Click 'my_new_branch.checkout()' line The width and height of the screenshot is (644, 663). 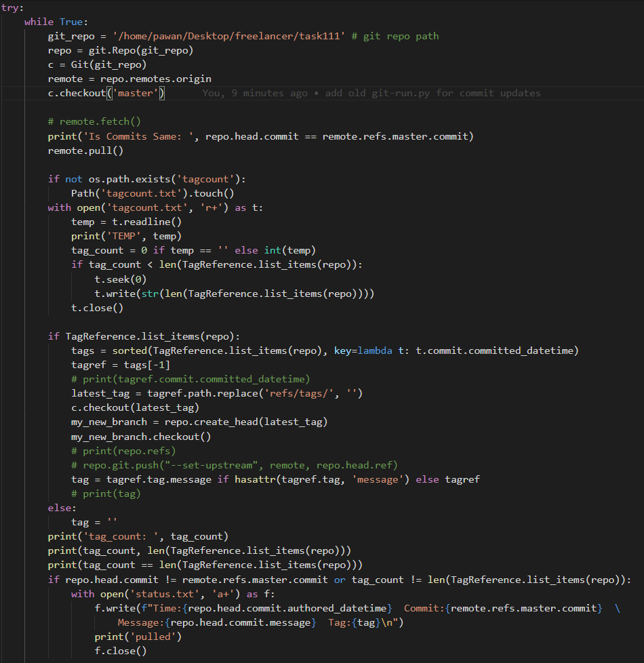coord(141,437)
